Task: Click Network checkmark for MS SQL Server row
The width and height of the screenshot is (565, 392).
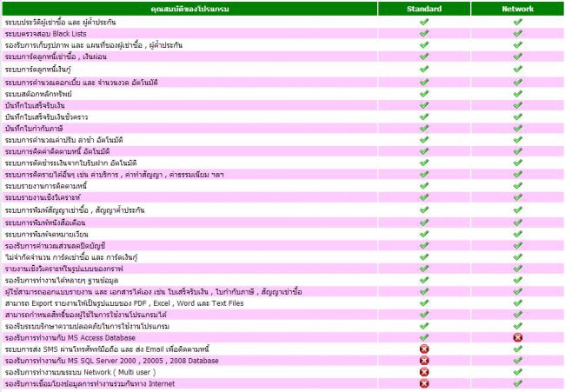Action: (x=518, y=361)
